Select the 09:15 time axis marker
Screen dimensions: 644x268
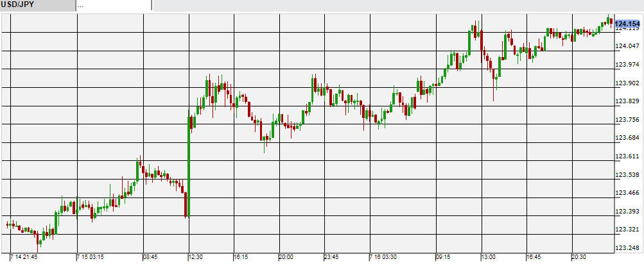coord(443,256)
